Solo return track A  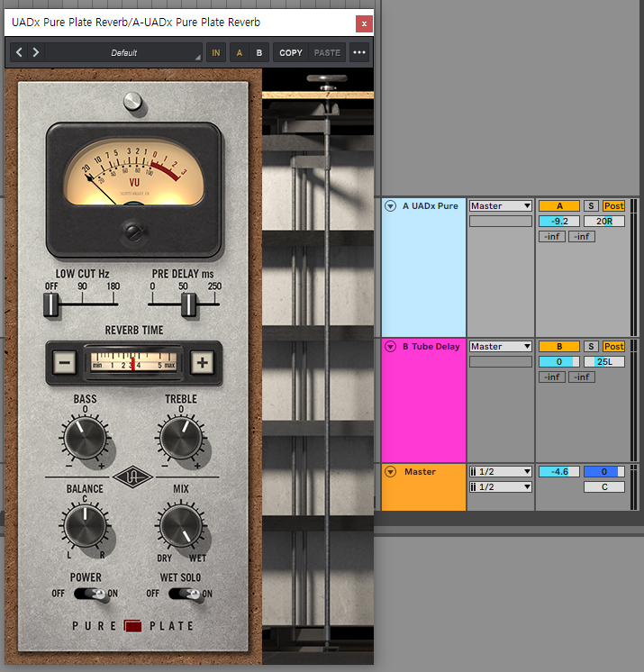tap(591, 205)
